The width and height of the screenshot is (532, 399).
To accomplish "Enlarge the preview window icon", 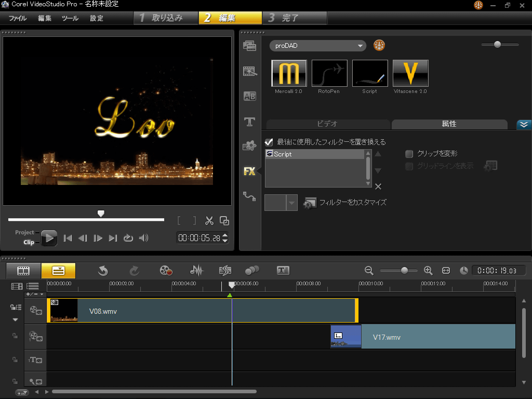I will 224,221.
